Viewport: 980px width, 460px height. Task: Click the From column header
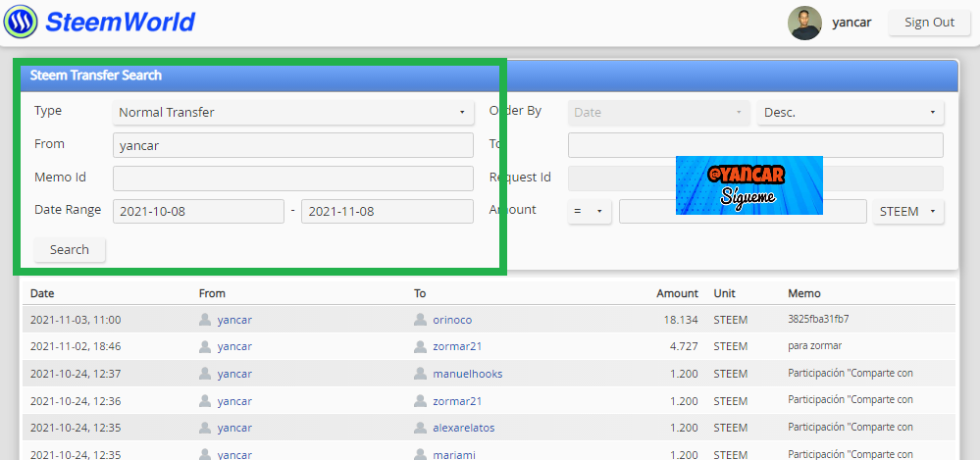212,293
